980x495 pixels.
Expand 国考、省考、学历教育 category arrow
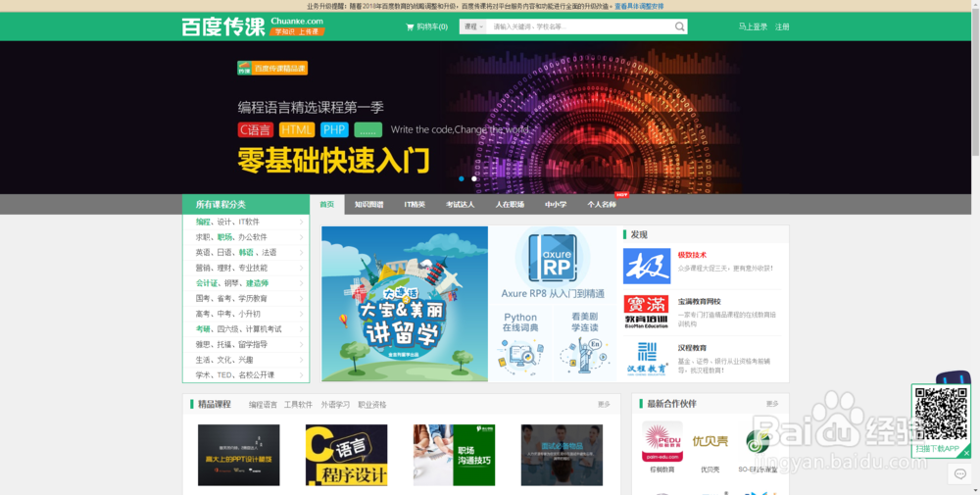301,299
